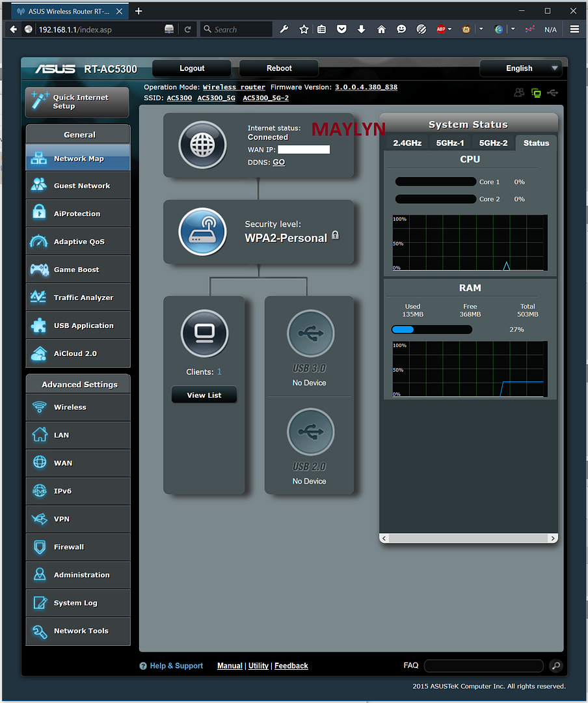Click the Network Tools wrench icon
Screen dimensions: 588x703
pos(40,631)
